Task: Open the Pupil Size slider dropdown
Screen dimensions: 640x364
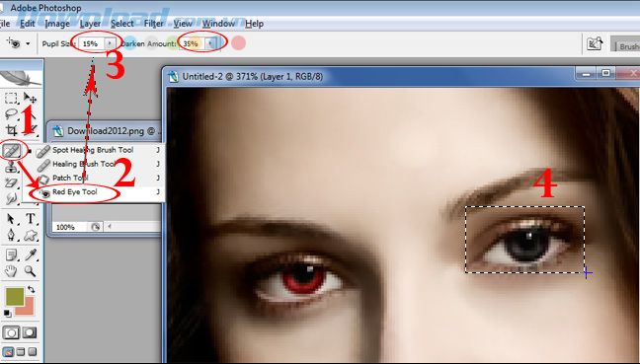Action: (110, 43)
